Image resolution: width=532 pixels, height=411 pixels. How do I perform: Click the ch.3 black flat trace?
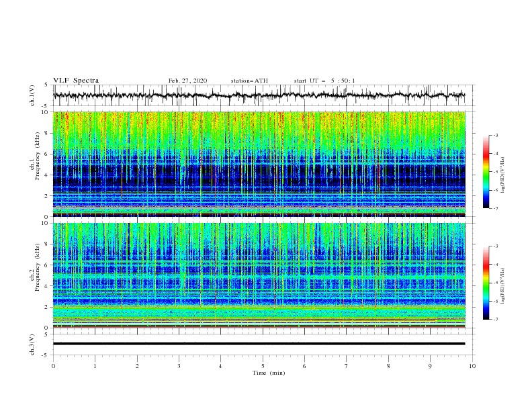pos(259,344)
